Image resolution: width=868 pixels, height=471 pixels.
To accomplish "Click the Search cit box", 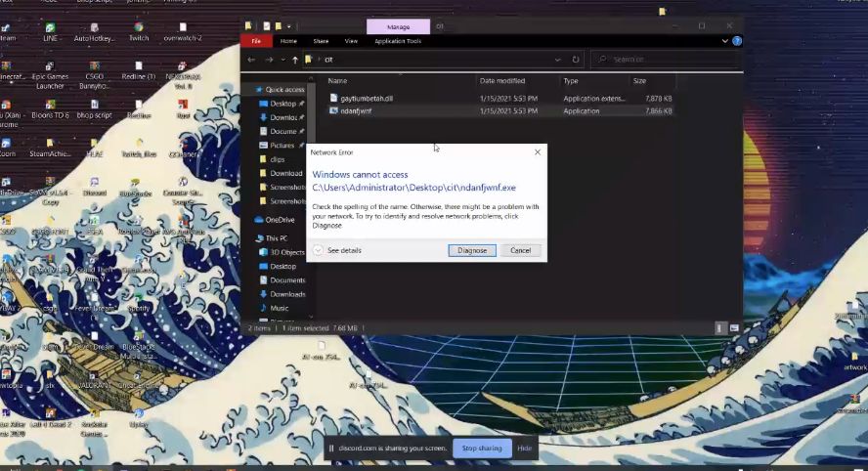I will click(x=666, y=60).
